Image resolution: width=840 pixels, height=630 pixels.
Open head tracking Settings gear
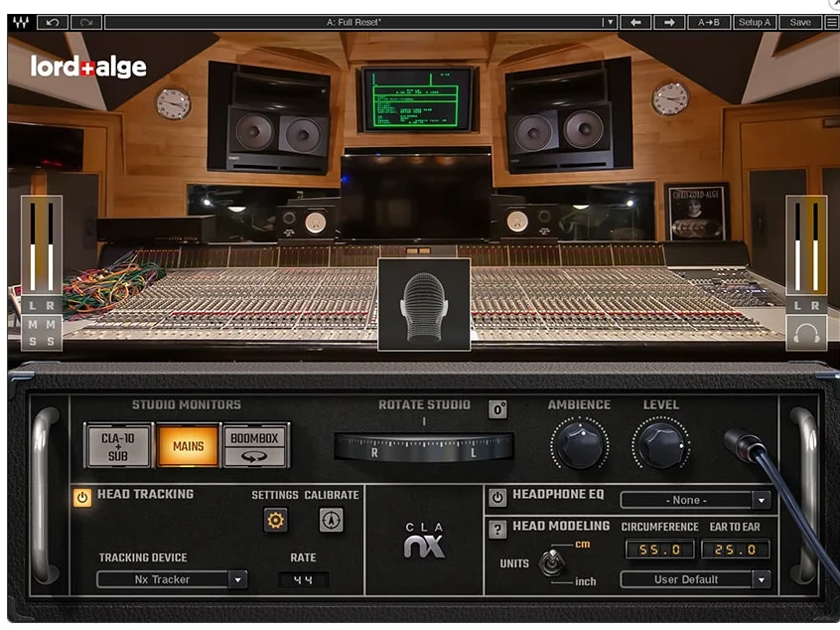tap(275, 520)
